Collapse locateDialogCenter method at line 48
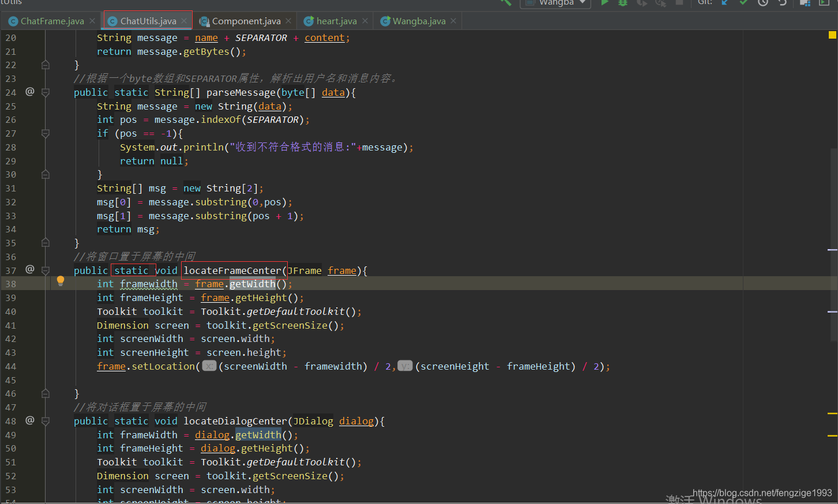 (46, 422)
